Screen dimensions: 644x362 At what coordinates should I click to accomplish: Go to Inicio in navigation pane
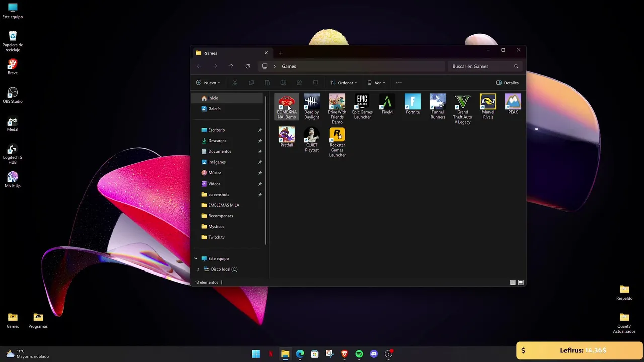pos(228,98)
